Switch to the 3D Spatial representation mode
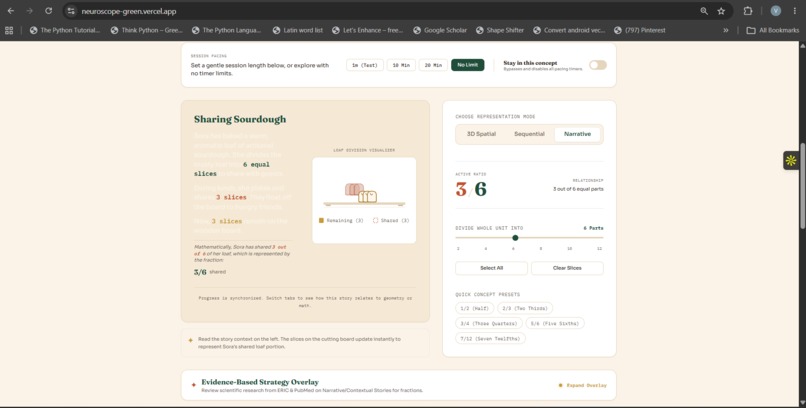The width and height of the screenshot is (806, 408). pyautogui.click(x=481, y=134)
